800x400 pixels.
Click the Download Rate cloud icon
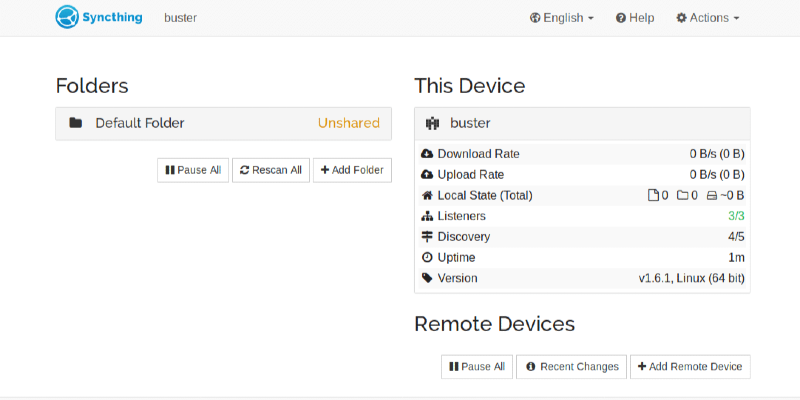[428, 154]
